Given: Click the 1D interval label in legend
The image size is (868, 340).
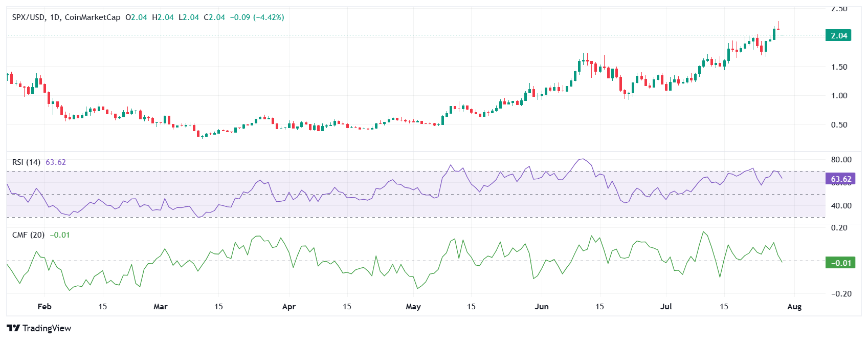Looking at the screenshot, I should coord(55,17).
